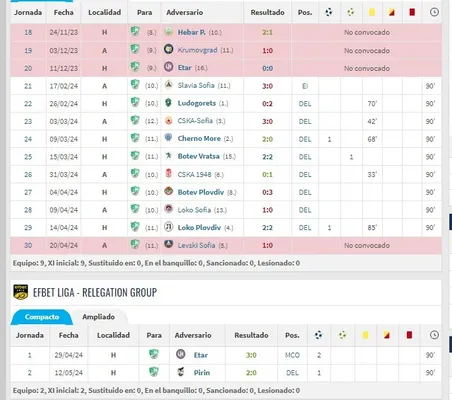Click the date 17/02/24

[63, 86]
